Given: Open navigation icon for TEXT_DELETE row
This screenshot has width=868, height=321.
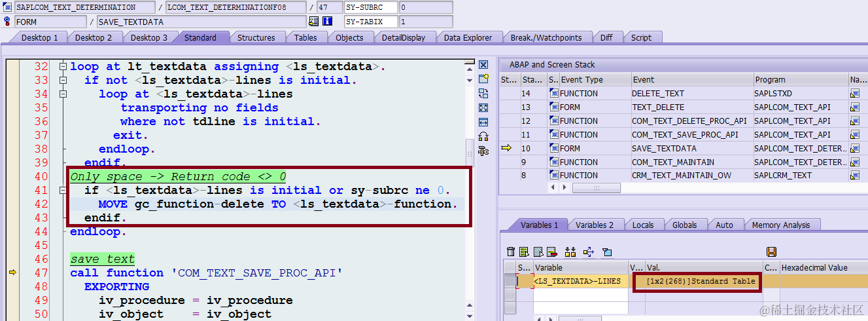Looking at the screenshot, I should (854, 107).
